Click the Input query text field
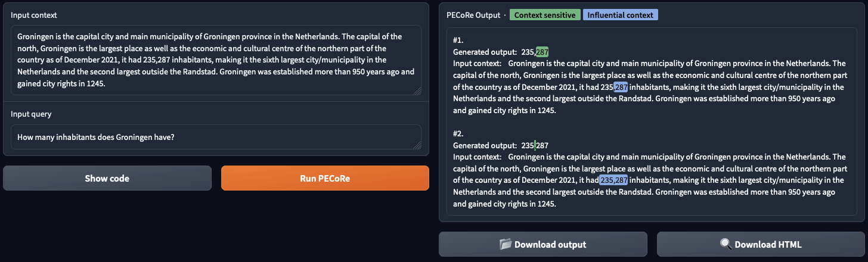The height and width of the screenshot is (262, 868). (216, 137)
